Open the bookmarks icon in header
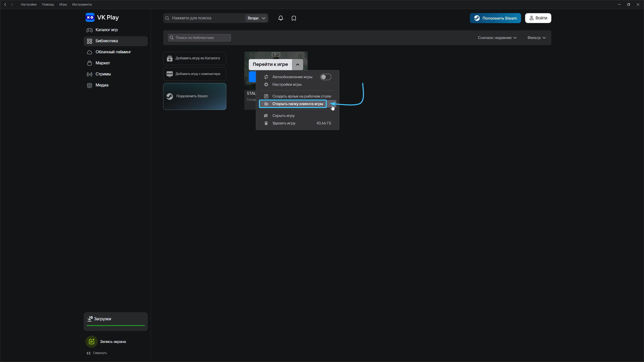The height and width of the screenshot is (362, 644). pos(294,18)
